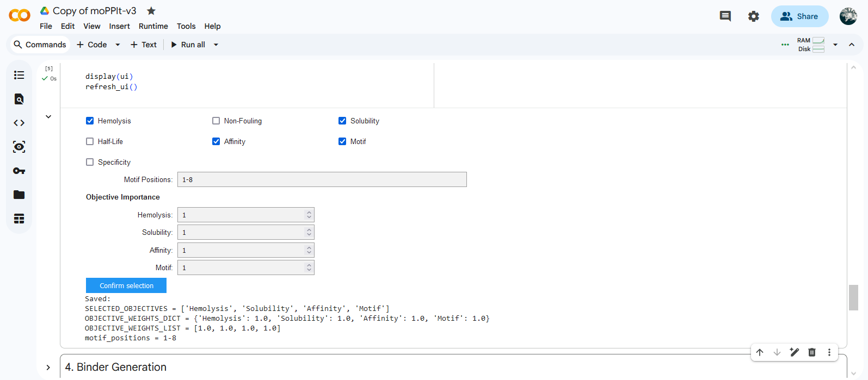Open the table of contents sidebar icon
Viewport: 868px width, 380px height.
(19, 75)
